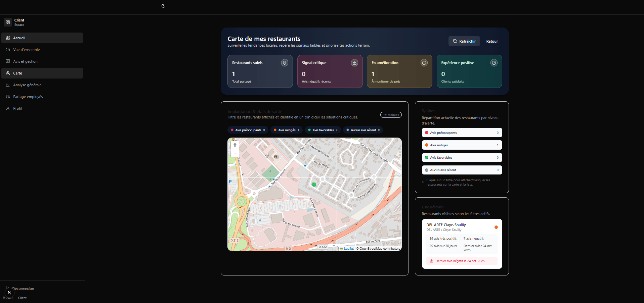The image size is (644, 303).
Task: Click the info icon beside the filter tip
Action: [x=423, y=182]
